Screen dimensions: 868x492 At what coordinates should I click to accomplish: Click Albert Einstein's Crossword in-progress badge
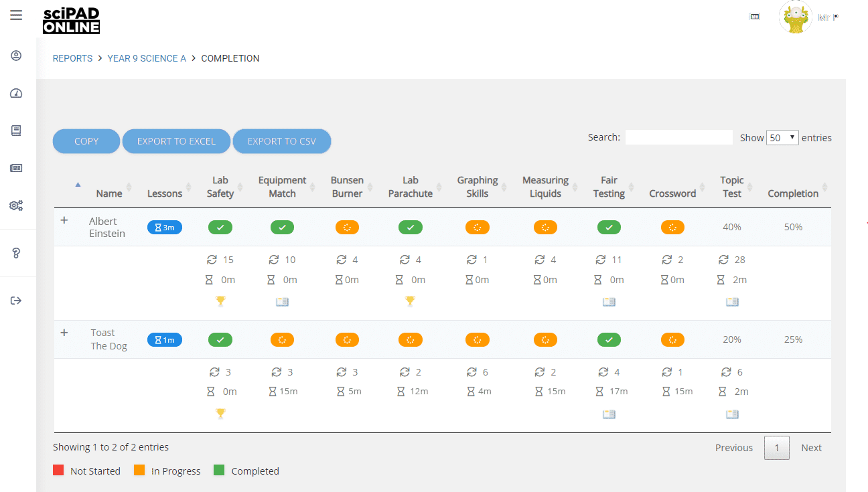tap(672, 228)
